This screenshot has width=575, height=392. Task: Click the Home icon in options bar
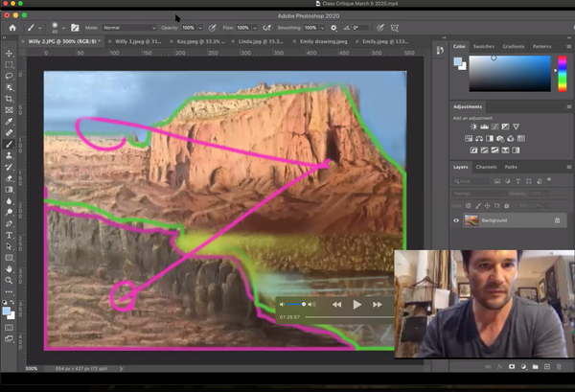[11, 29]
